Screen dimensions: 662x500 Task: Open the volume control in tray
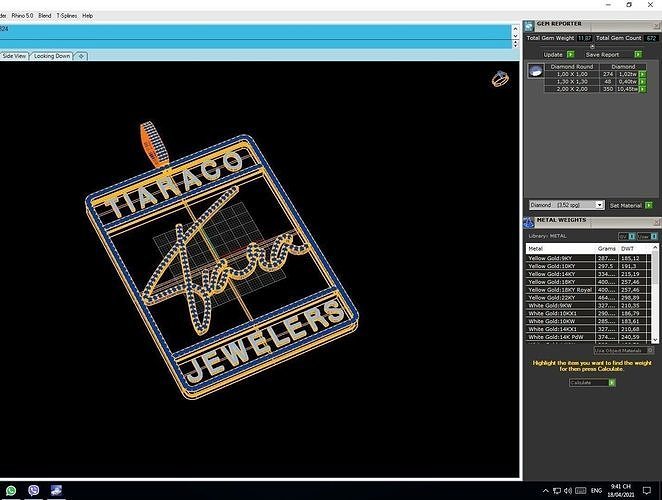[x=568, y=491]
